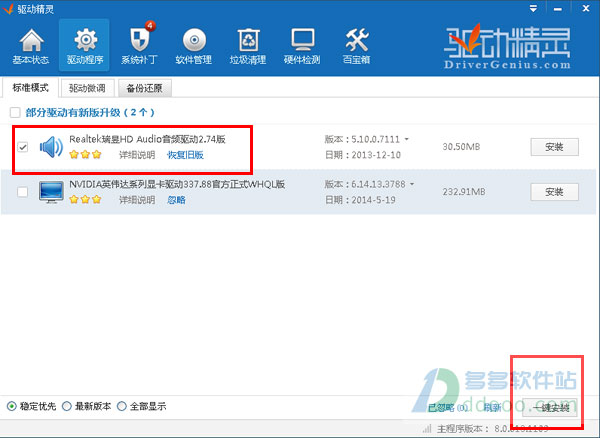The width and height of the screenshot is (600, 438).
Task: Expand NVIDIA version 6.14.13.3788 dropdown
Action: coord(412,184)
